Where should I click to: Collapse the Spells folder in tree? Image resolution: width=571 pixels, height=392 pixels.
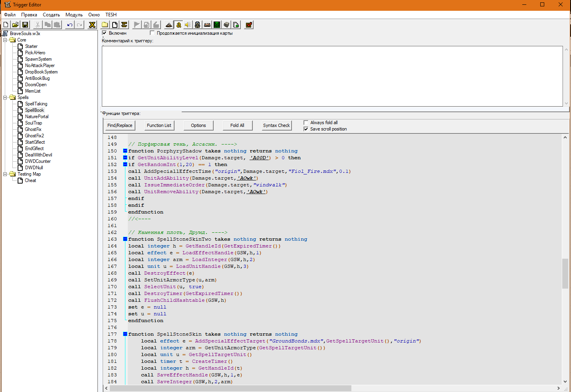[x=5, y=97]
